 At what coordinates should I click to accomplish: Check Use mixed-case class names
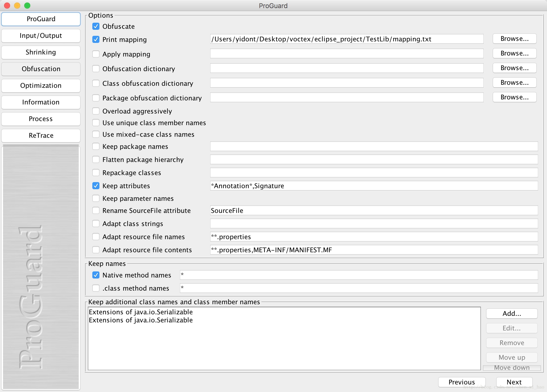[x=96, y=134]
